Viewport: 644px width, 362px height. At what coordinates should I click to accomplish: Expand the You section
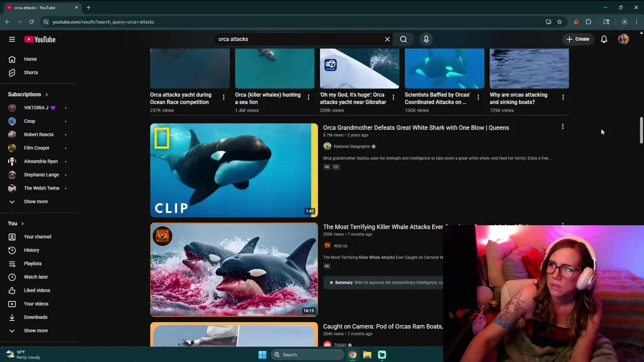16,223
